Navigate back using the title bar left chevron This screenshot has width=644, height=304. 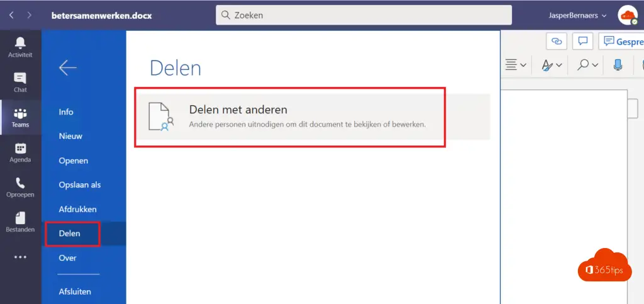[x=11, y=15]
